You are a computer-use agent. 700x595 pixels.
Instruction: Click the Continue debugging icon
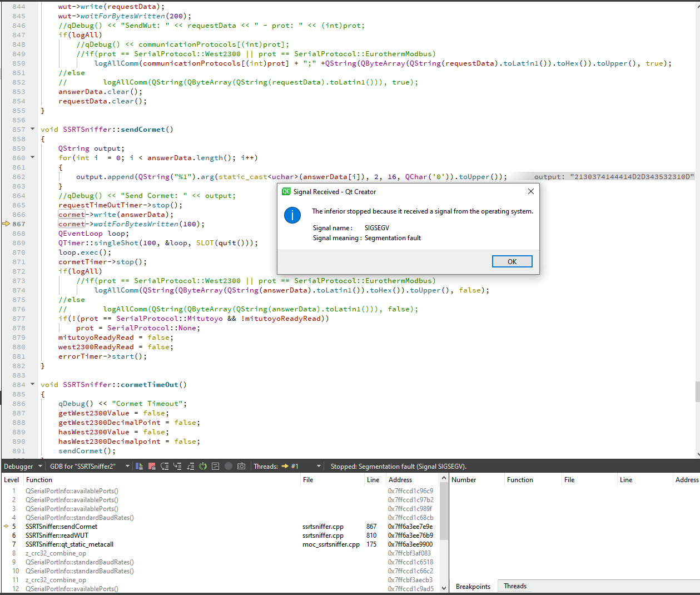tap(139, 466)
